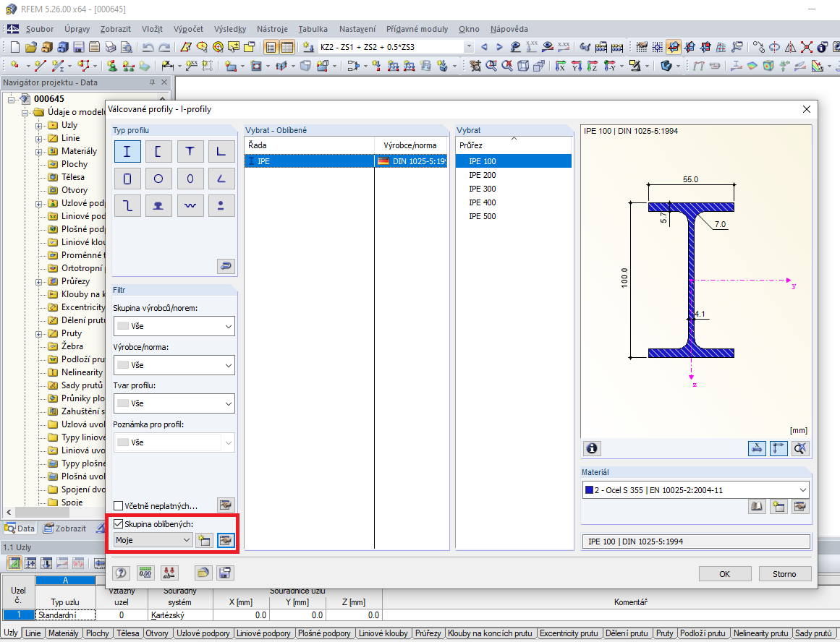The height and width of the screenshot is (642, 840).
Task: Create a new material icon
Action: tap(779, 506)
